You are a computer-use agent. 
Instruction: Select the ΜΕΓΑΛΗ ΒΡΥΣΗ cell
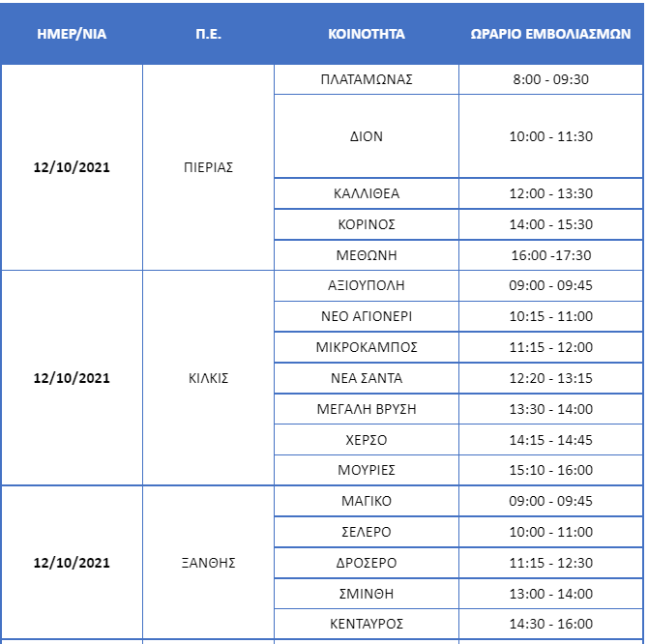(x=367, y=409)
